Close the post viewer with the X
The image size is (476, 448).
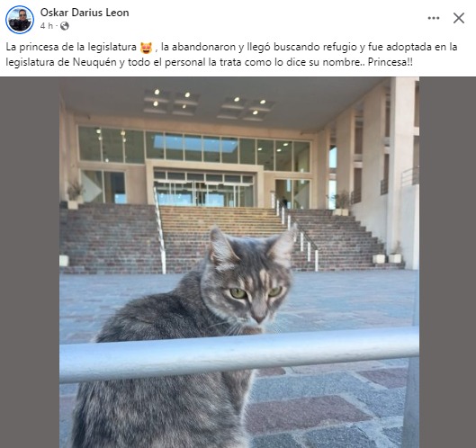[x=459, y=18]
